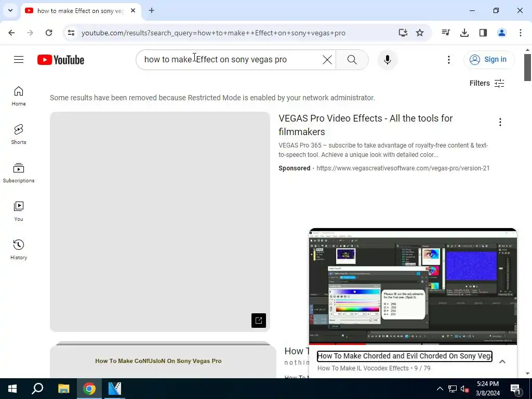The width and height of the screenshot is (532, 399).
Task: Go back in browser history
Action: (x=11, y=33)
